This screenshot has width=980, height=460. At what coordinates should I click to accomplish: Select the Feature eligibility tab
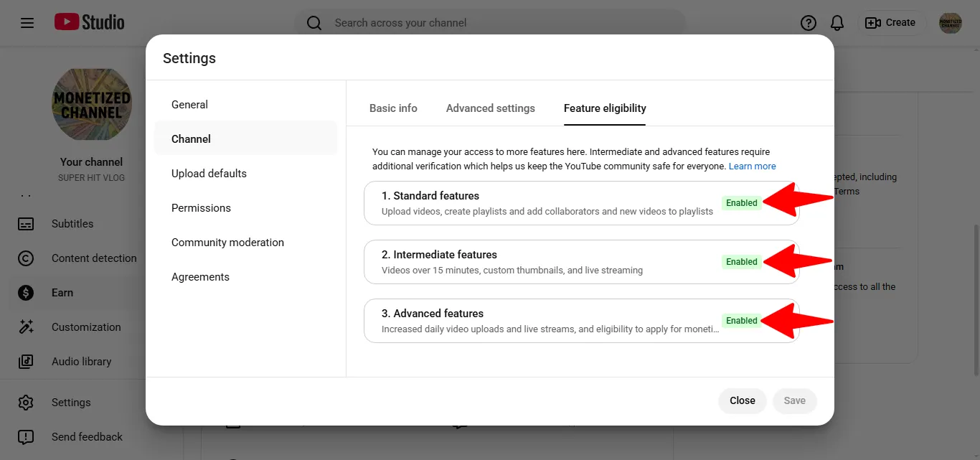click(x=605, y=108)
